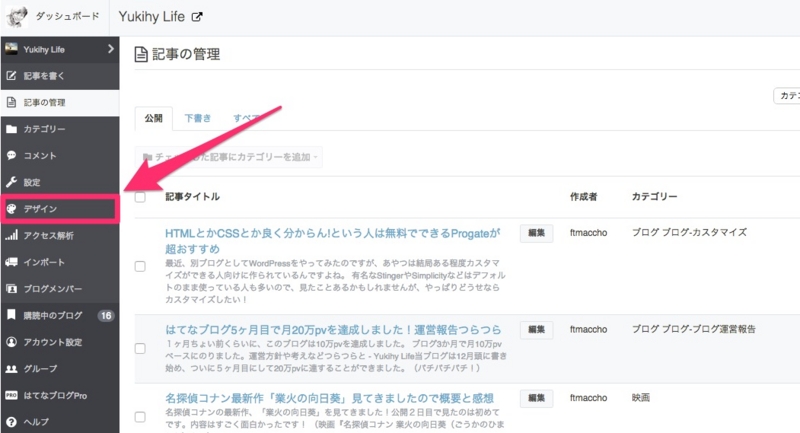Check the box for the 名探偵コナン article
Viewport: 800px width, 433px height.
(x=140, y=417)
